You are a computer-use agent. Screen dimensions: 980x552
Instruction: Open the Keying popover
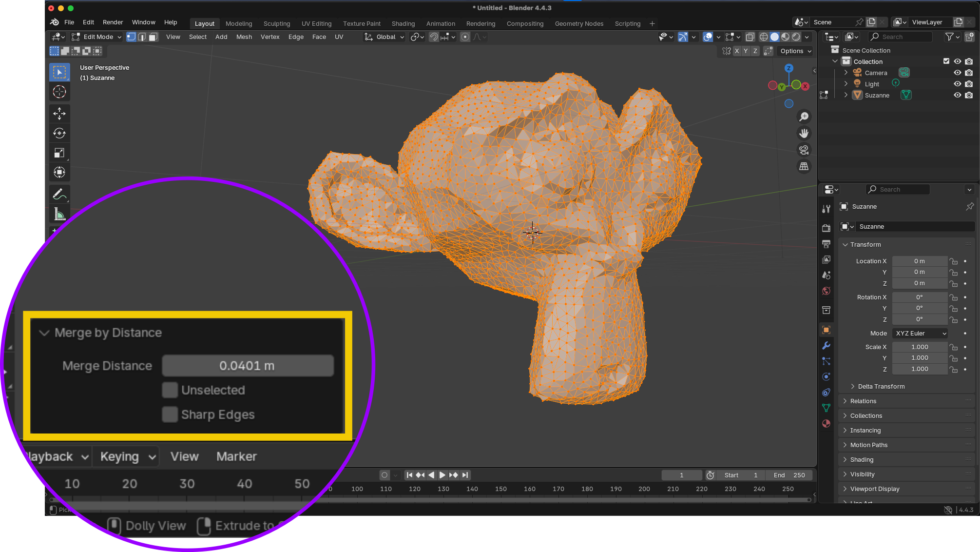point(126,457)
